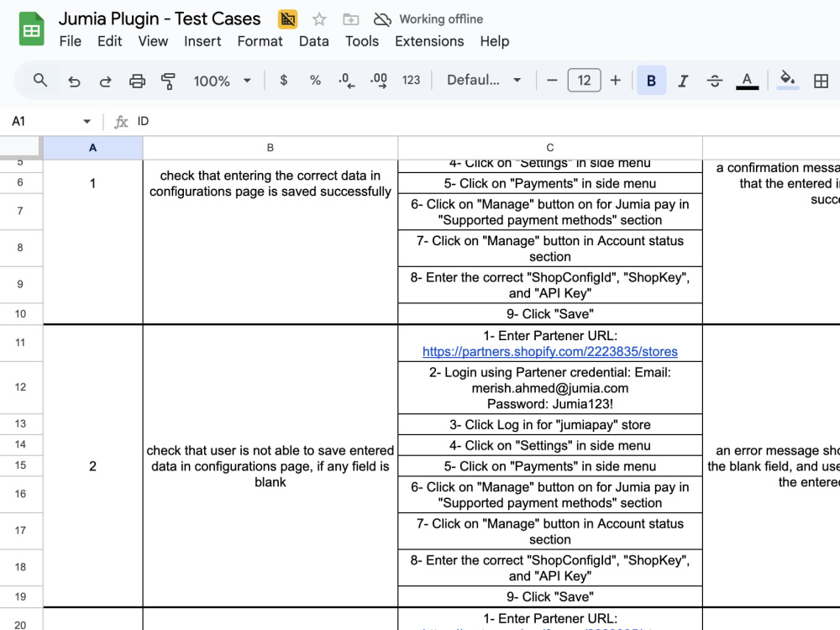Open the Format menu
Viewport: 840px width, 630px height.
(260, 41)
